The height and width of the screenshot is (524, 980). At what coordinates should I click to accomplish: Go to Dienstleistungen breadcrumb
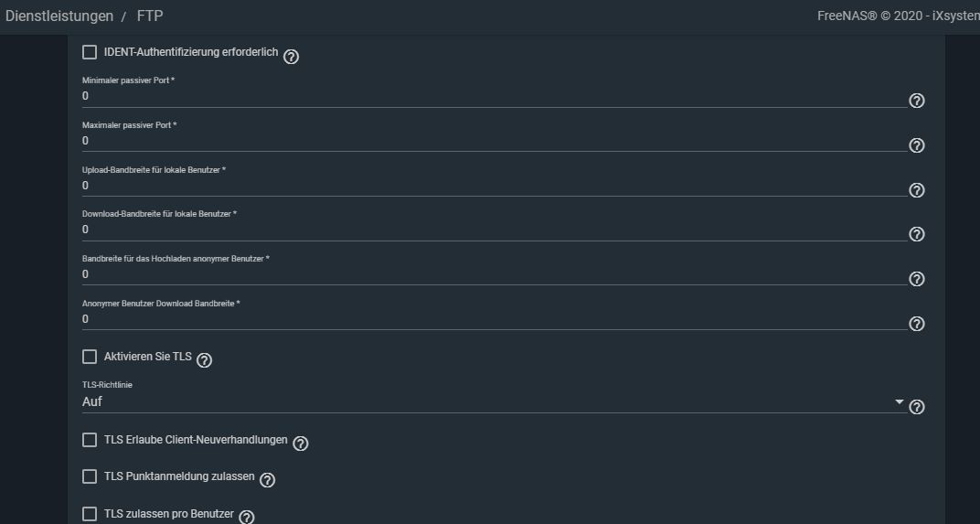pos(59,16)
